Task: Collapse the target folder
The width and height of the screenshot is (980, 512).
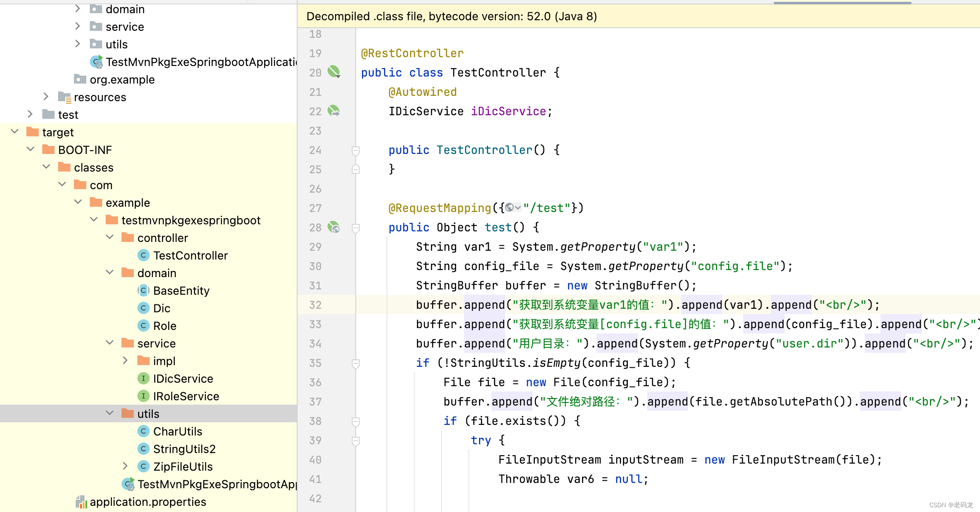Action: [15, 132]
